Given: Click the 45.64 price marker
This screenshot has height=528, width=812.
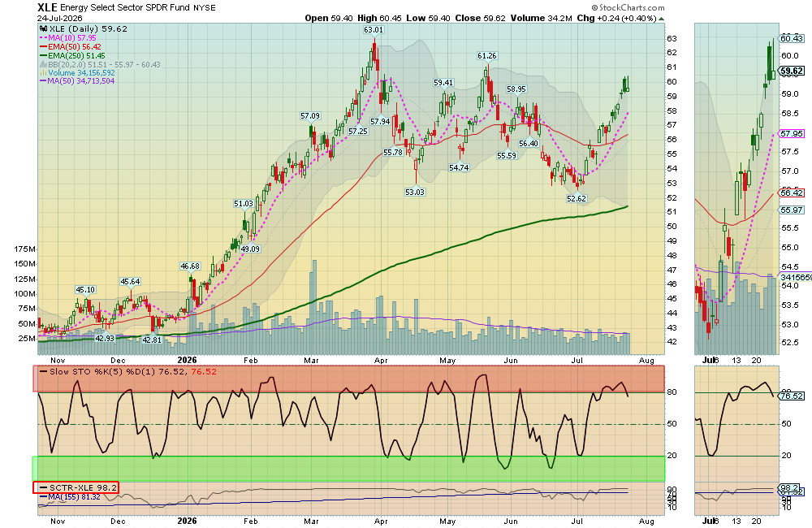Looking at the screenshot, I should click(x=130, y=281).
